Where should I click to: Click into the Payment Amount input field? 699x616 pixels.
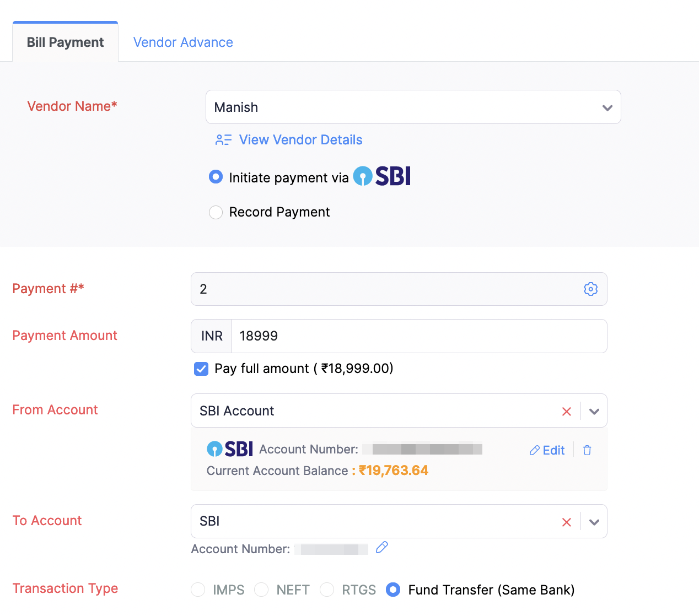(418, 336)
